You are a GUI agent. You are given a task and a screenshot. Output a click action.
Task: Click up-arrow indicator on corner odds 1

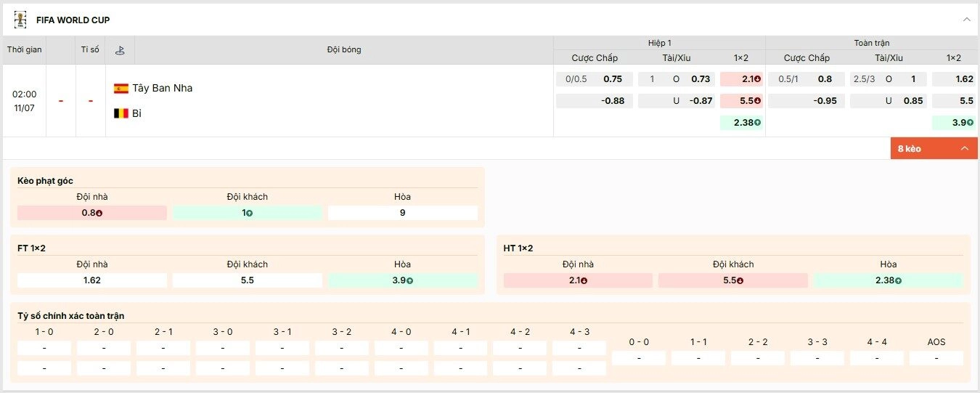coord(250,214)
